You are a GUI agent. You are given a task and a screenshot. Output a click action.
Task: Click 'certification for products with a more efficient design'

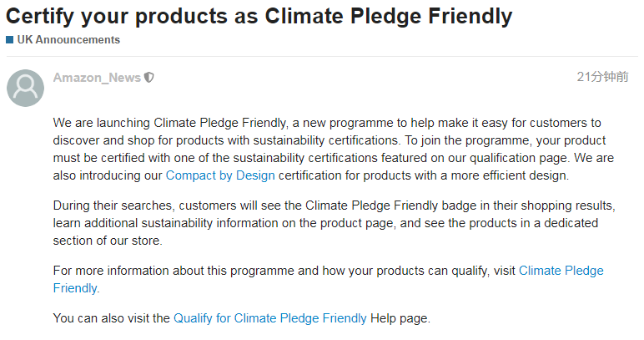click(424, 175)
